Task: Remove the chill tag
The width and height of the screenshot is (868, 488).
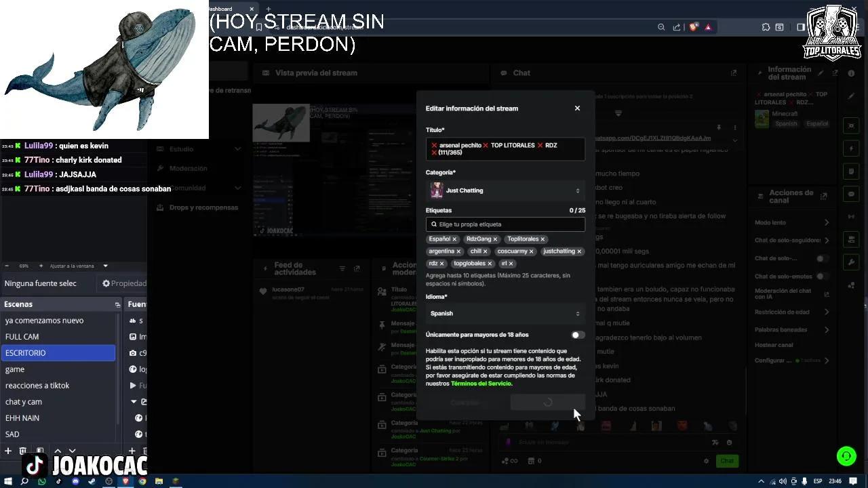Action: coord(485,251)
